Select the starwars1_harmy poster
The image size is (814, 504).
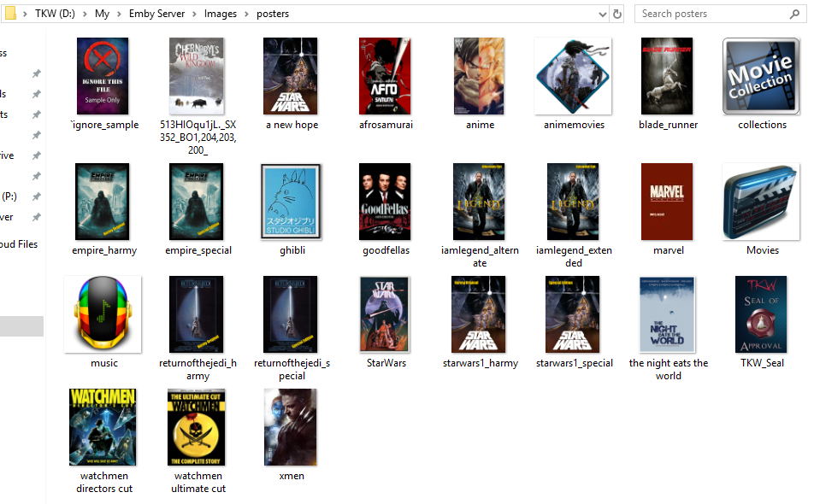[479, 314]
